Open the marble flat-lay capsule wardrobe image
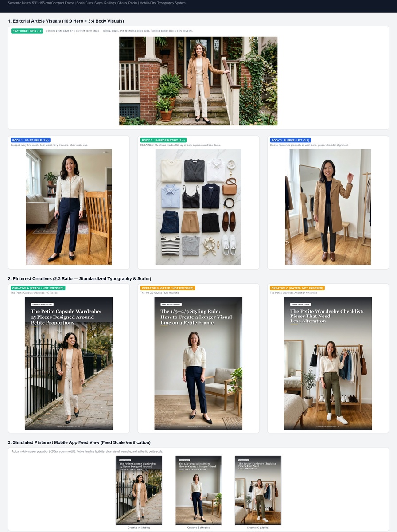Image resolution: width=397 pixels, height=532 pixels. coord(198,207)
